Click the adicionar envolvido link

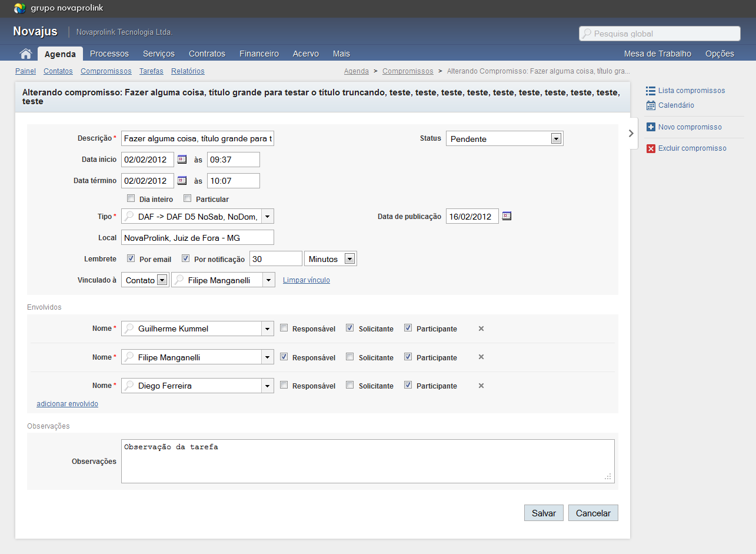(x=67, y=404)
